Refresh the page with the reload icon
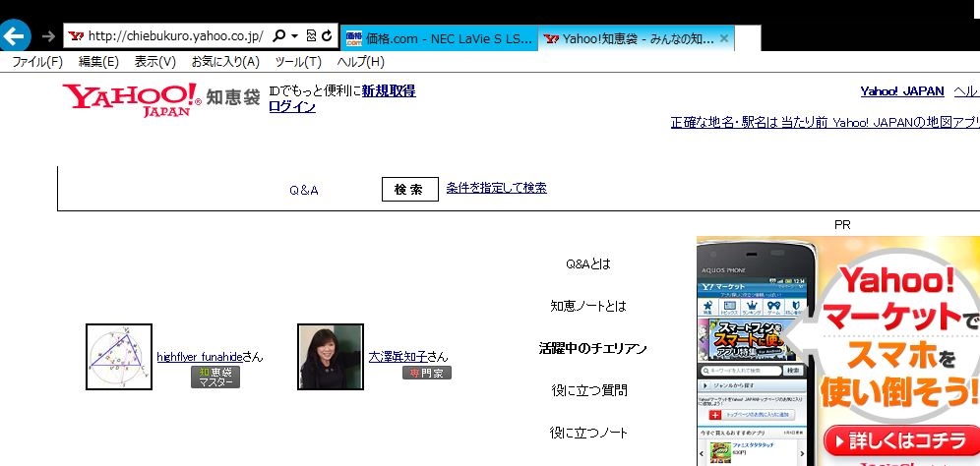This screenshot has width=980, height=466. (326, 36)
